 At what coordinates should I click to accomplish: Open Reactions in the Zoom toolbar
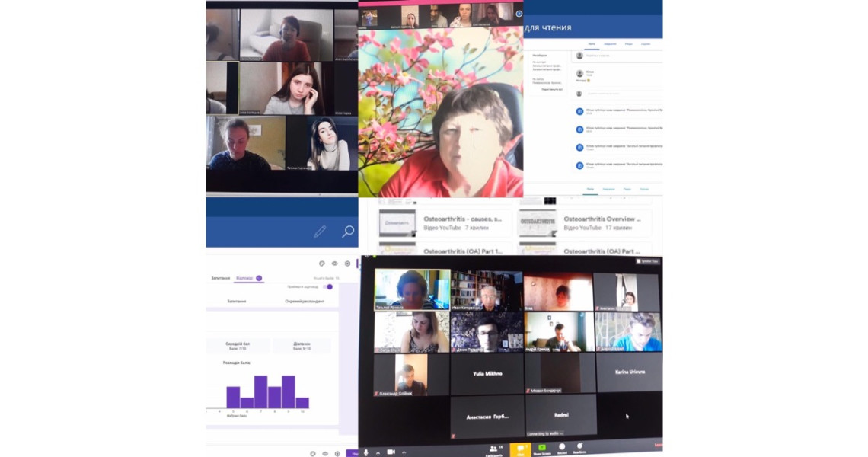pos(579,448)
